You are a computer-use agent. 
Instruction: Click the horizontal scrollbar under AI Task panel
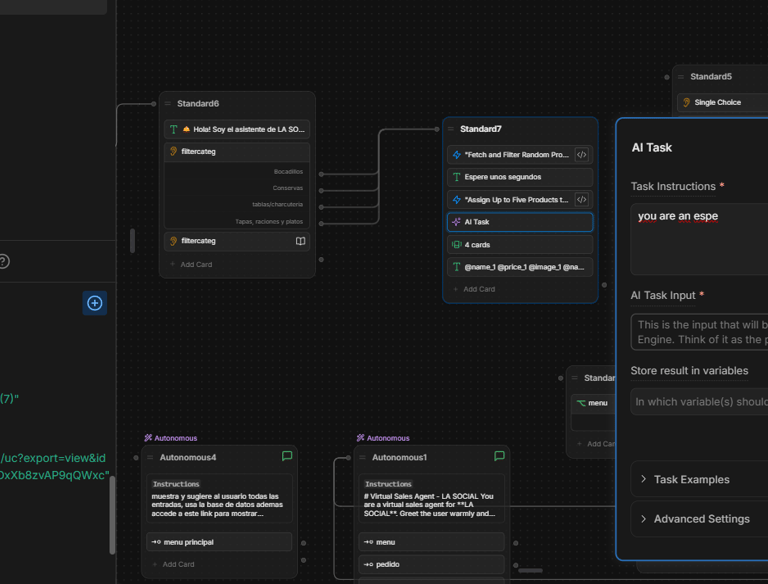[530, 570]
